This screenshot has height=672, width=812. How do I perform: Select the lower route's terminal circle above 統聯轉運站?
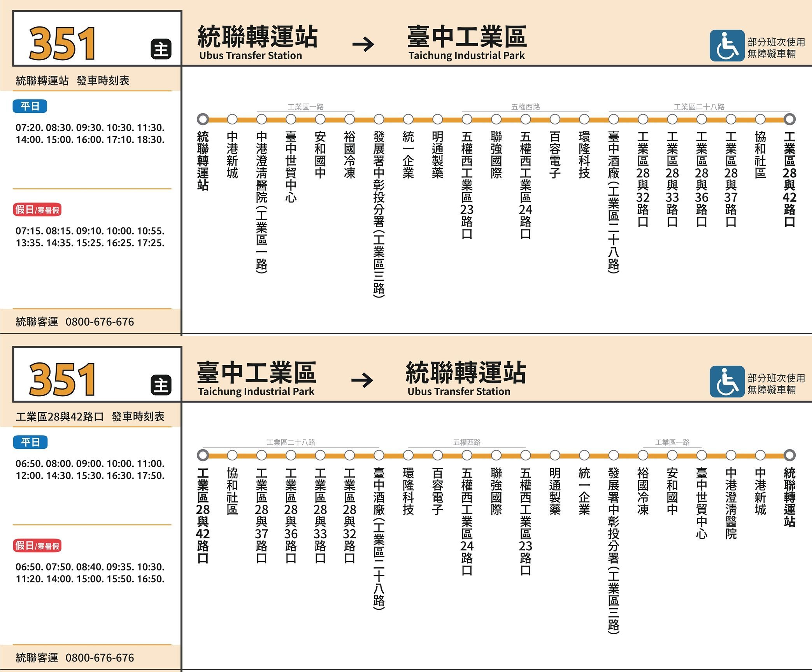click(789, 455)
